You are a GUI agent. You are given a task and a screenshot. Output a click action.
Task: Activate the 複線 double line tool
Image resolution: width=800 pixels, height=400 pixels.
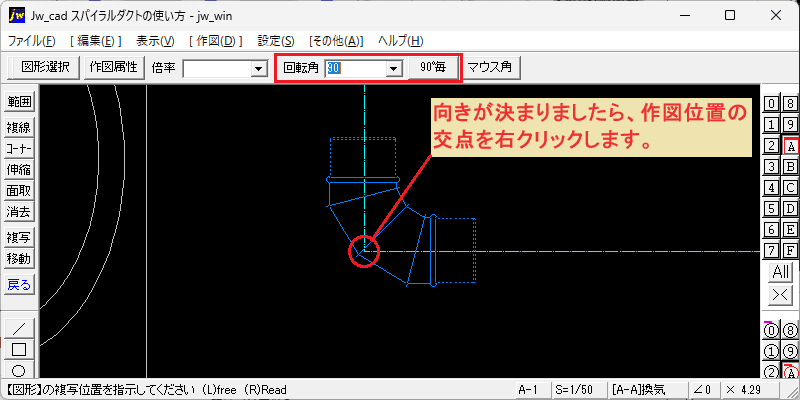click(x=19, y=128)
